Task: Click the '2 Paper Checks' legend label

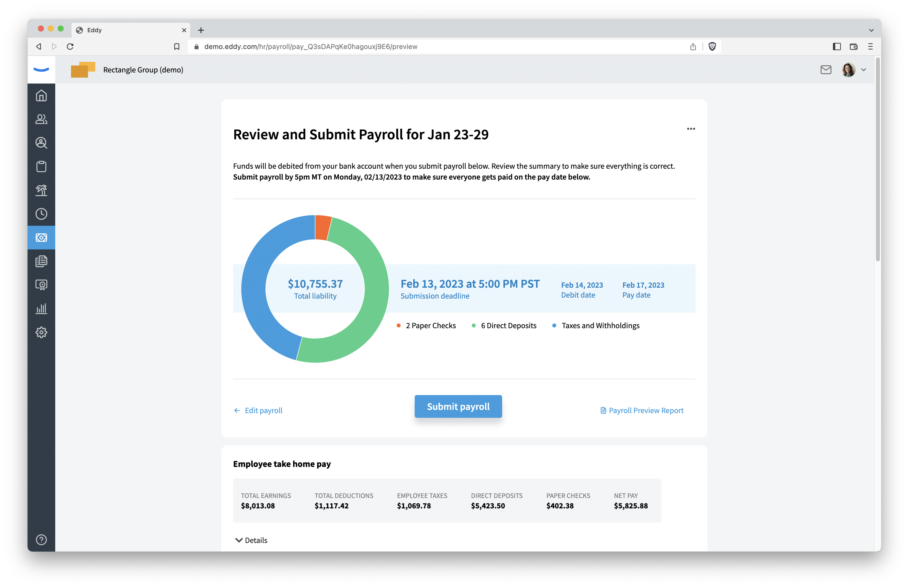Action: click(431, 325)
